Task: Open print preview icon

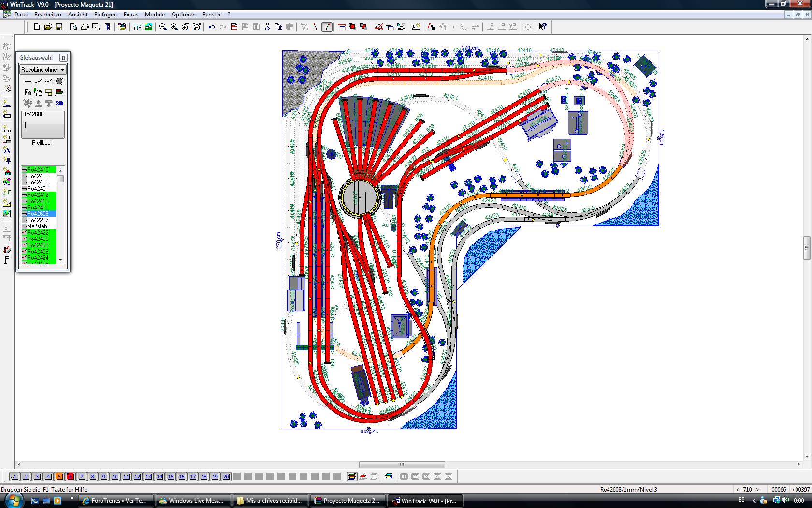Action: tap(73, 27)
